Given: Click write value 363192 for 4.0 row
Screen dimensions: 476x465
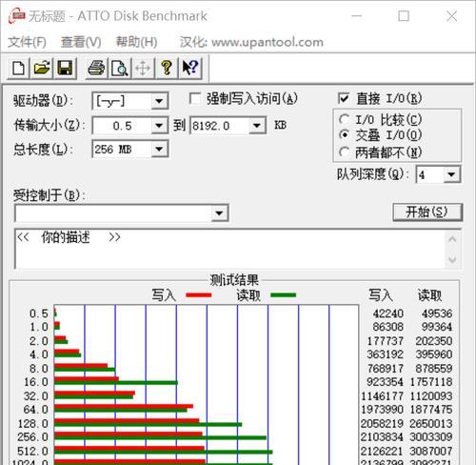Looking at the screenshot, I should pyautogui.click(x=385, y=354).
